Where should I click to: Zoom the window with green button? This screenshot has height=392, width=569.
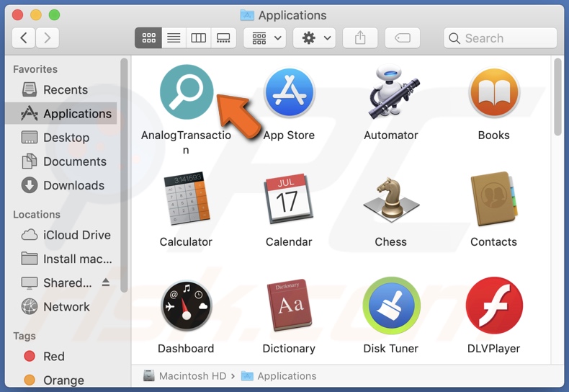click(55, 15)
